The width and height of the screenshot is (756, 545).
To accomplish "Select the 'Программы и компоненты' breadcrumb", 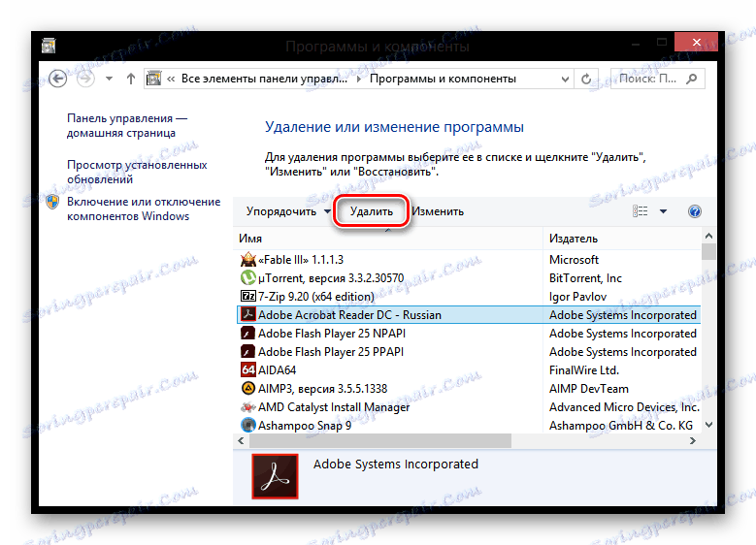I will pos(443,79).
